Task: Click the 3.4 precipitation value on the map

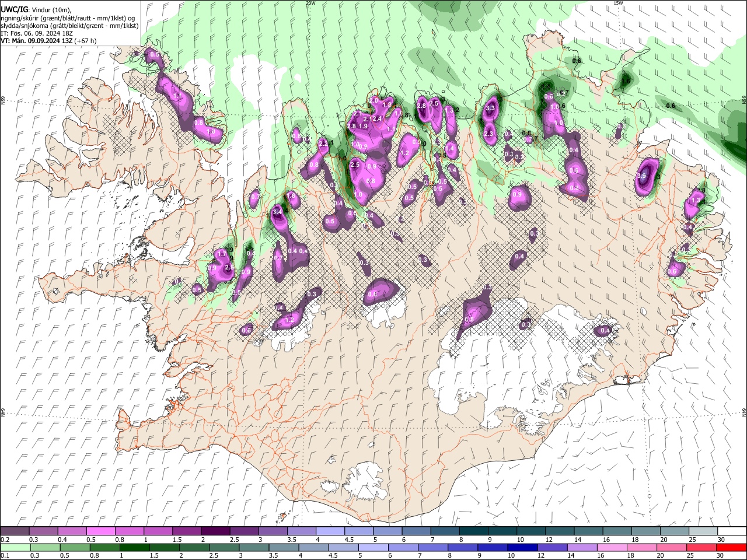Action: pyautogui.click(x=277, y=211)
